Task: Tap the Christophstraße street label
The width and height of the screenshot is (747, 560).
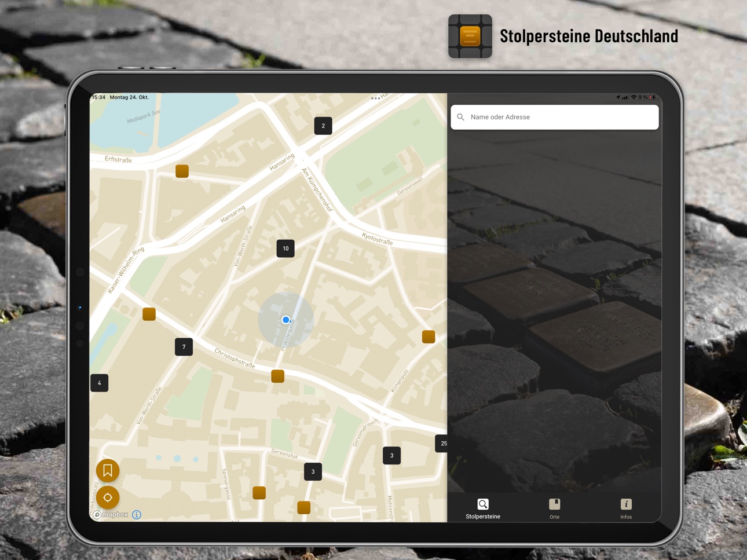Action: [x=235, y=358]
